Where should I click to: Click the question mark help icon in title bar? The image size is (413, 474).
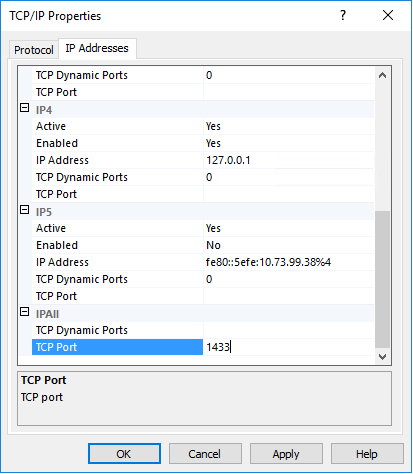343,15
